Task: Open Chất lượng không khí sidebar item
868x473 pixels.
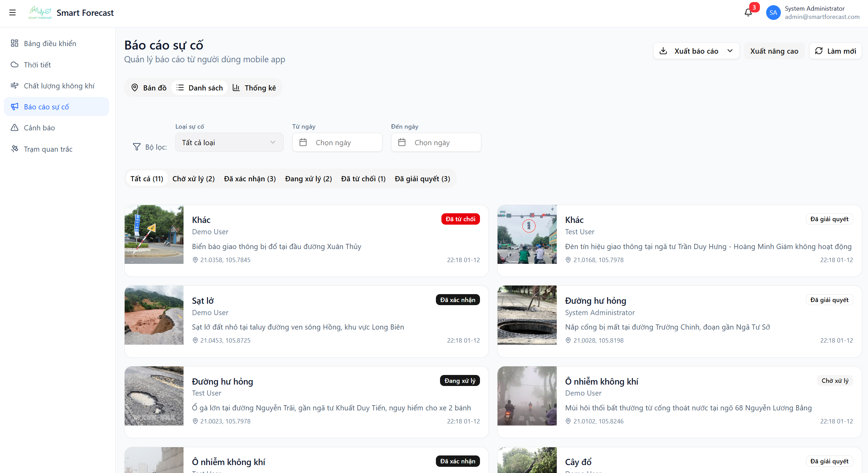Action: tap(59, 86)
